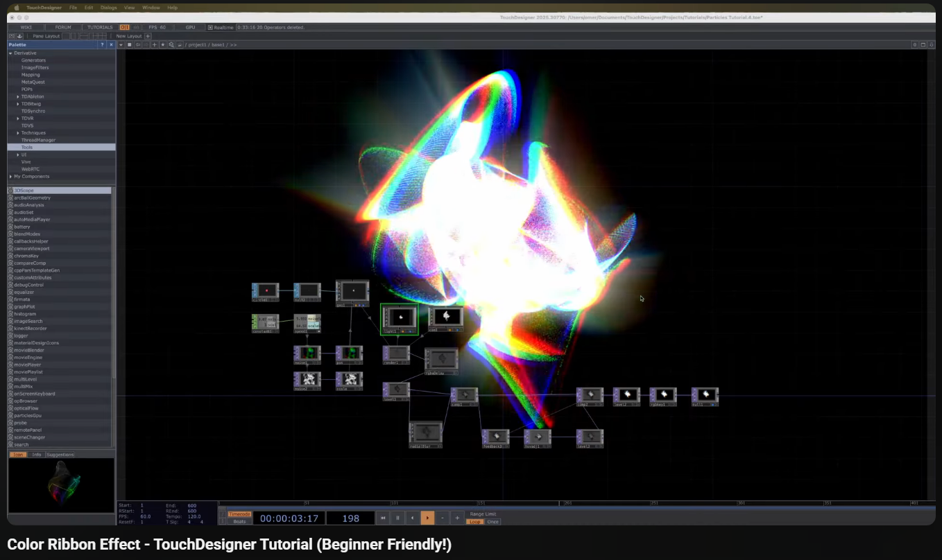This screenshot has width=942, height=560.
Task: Close the Palette panel with X icon
Action: [x=111, y=44]
